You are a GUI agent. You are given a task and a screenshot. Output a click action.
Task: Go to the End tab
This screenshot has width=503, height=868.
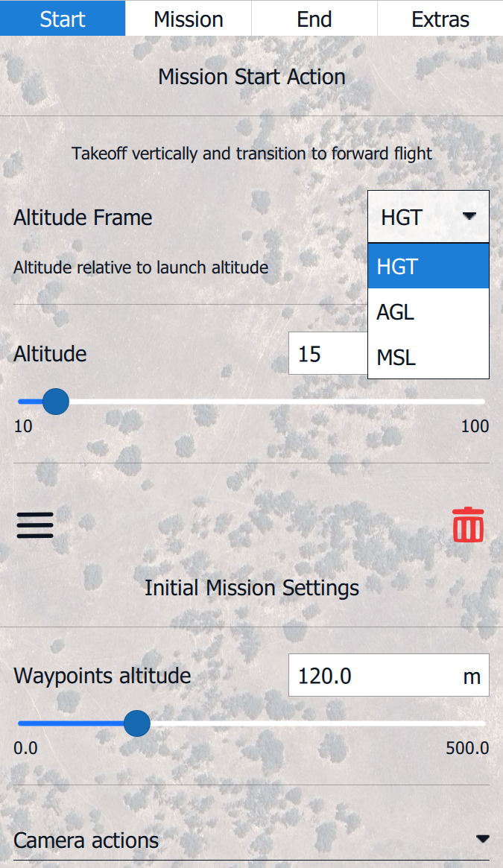pos(314,19)
